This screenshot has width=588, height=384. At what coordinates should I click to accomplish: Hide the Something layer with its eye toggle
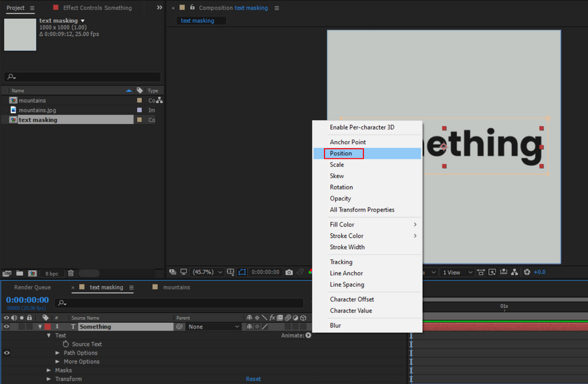pos(6,326)
